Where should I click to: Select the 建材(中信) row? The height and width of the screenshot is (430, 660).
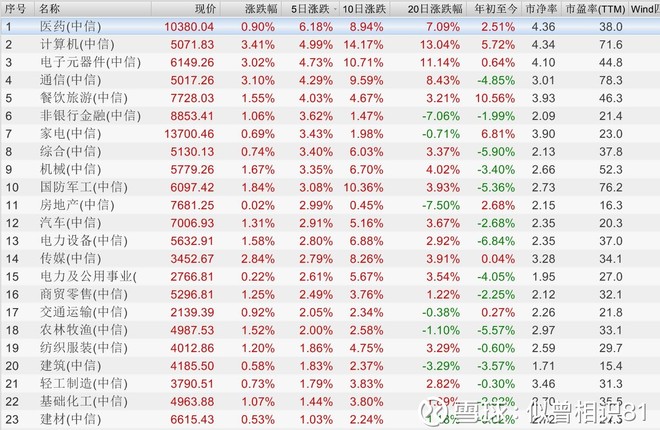tap(330, 419)
